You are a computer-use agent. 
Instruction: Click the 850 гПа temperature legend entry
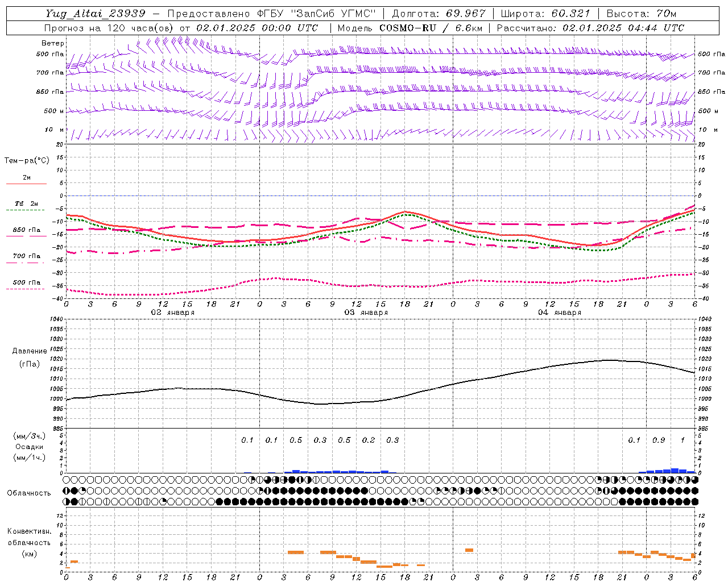[26, 230]
